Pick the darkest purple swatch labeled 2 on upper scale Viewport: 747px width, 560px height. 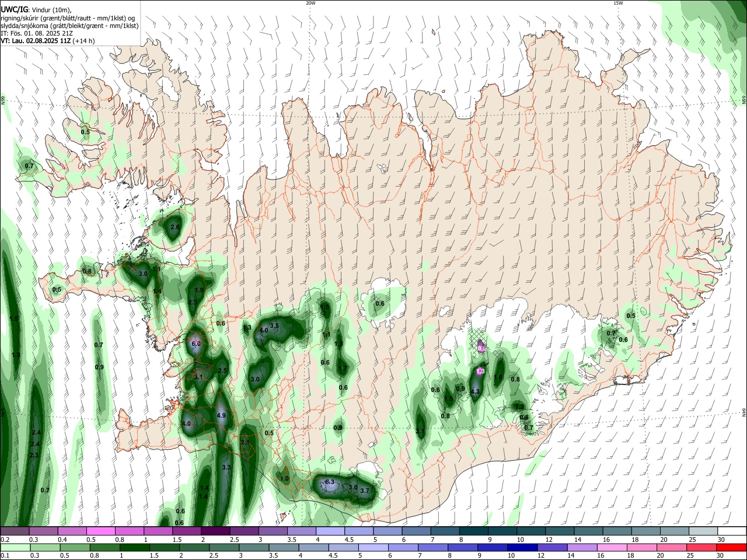(x=215, y=531)
